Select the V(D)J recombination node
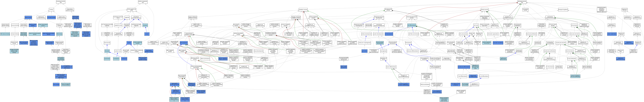Viewport: 644px width, 102px height. click(425, 85)
